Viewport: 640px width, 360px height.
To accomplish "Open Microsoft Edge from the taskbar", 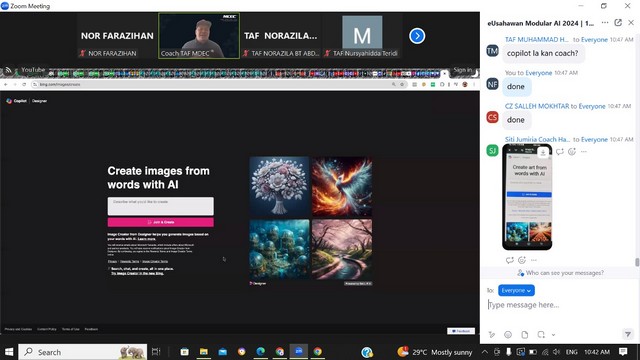I will click(x=260, y=351).
